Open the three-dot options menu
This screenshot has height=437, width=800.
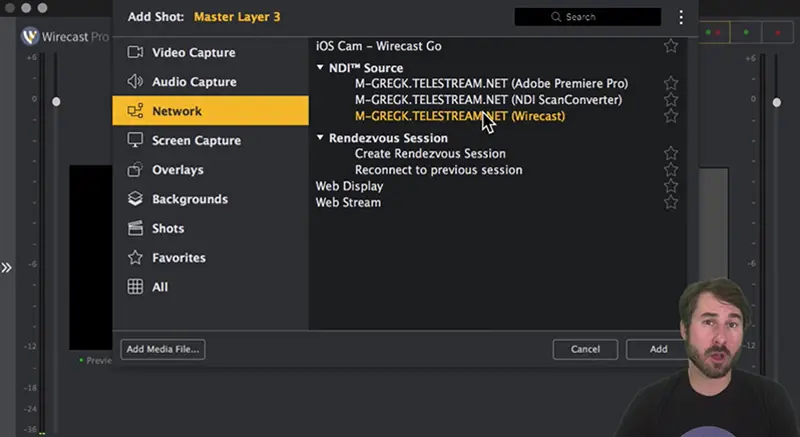tap(681, 17)
